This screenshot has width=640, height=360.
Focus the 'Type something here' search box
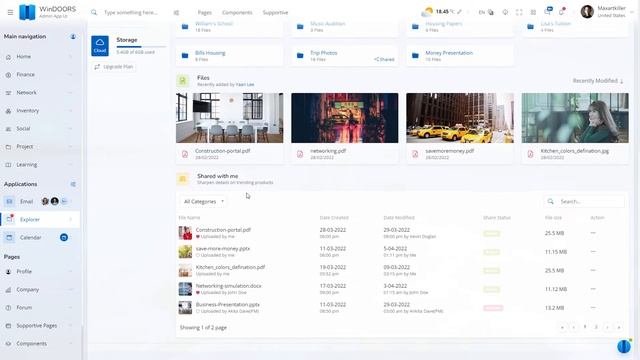tap(131, 13)
